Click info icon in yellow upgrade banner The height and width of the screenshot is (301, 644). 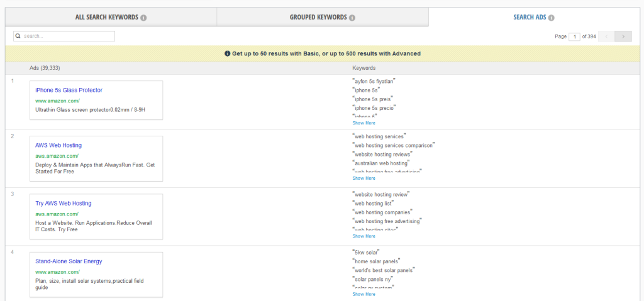point(228,54)
